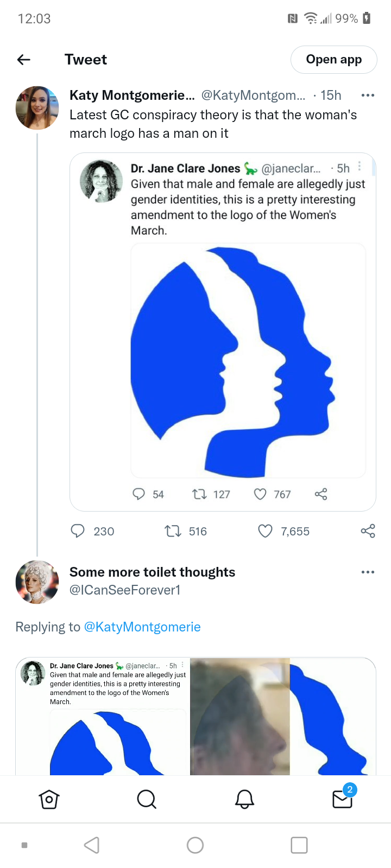Tap the Android home circle button

[195, 845]
